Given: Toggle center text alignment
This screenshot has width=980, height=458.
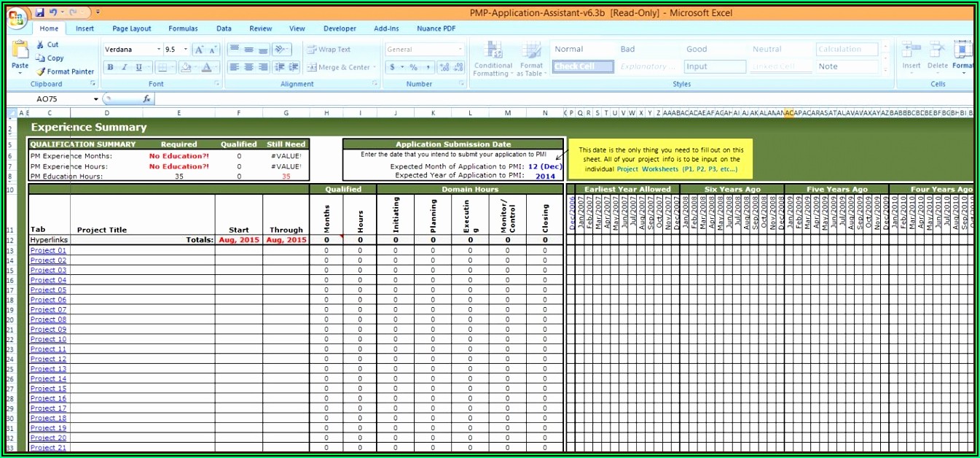Looking at the screenshot, I should [x=248, y=67].
